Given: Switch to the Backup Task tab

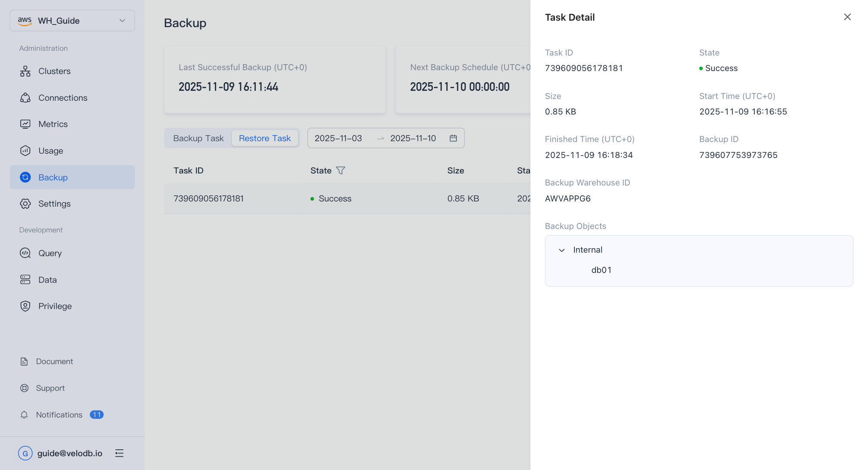Looking at the screenshot, I should click(x=198, y=139).
